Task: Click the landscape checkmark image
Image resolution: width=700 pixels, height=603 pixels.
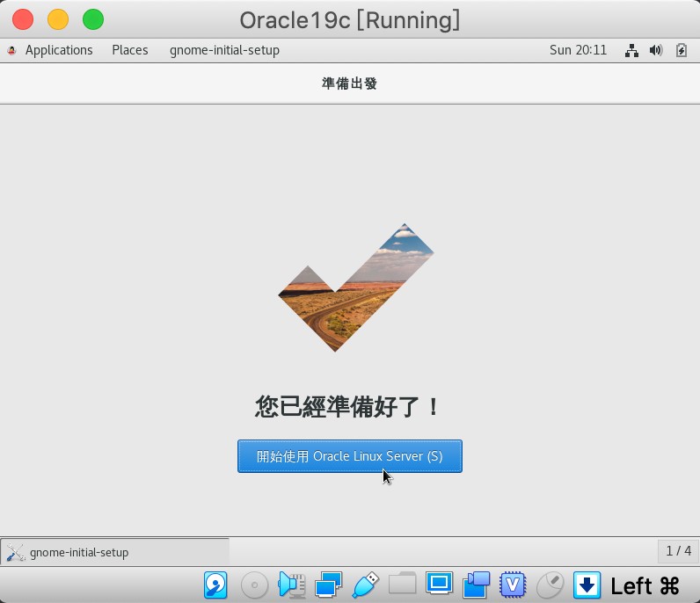Action: click(356, 287)
